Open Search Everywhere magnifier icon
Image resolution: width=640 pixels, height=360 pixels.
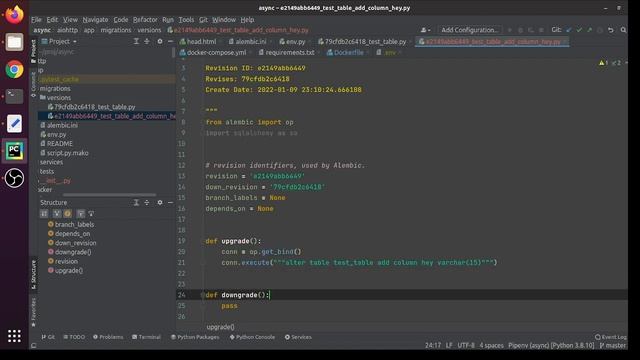coord(623,30)
